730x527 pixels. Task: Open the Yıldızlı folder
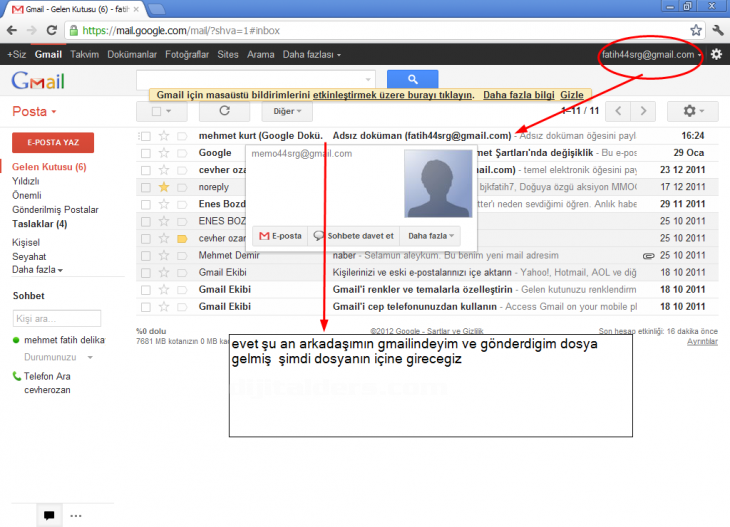coord(26,181)
